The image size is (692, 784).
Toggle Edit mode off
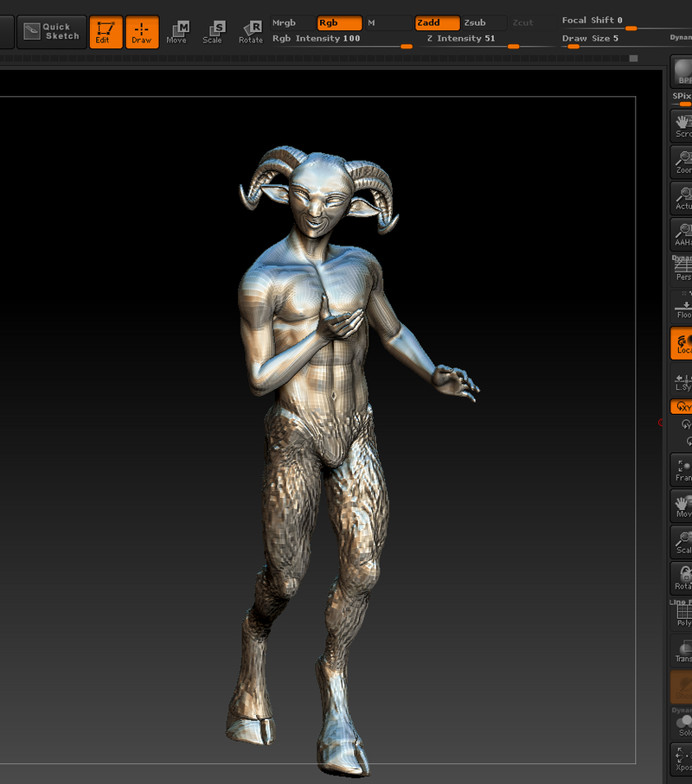[x=106, y=32]
